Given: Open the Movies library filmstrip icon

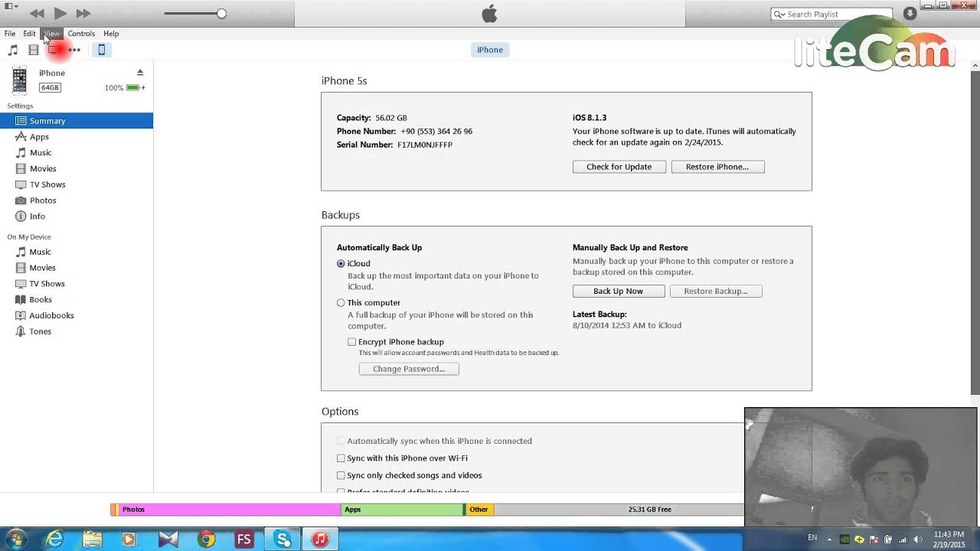Looking at the screenshot, I should (33, 50).
